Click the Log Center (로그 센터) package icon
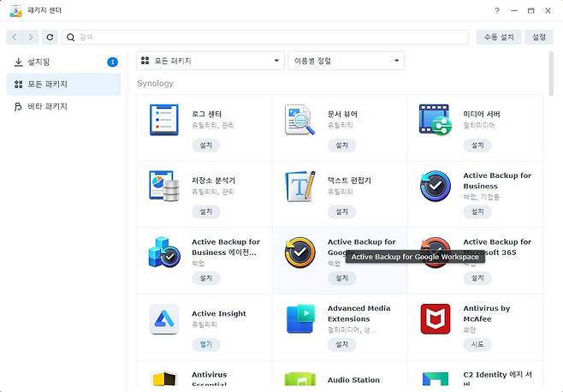This screenshot has height=392, width=563. [164, 120]
